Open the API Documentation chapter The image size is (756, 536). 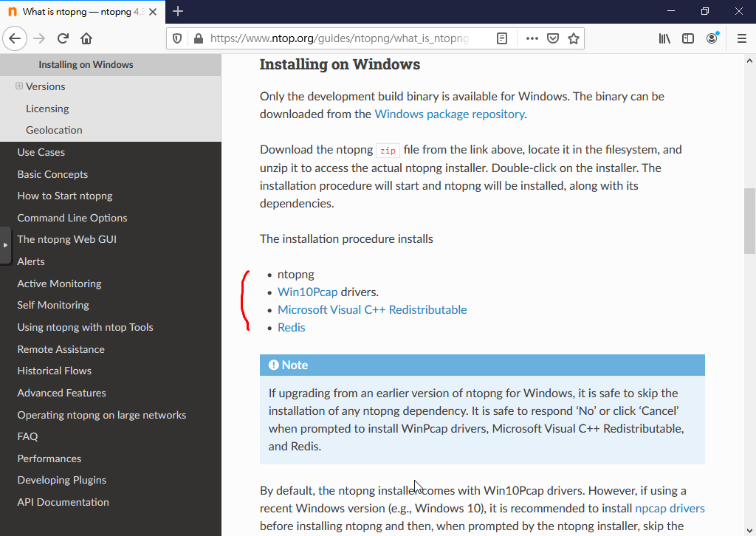(x=63, y=502)
